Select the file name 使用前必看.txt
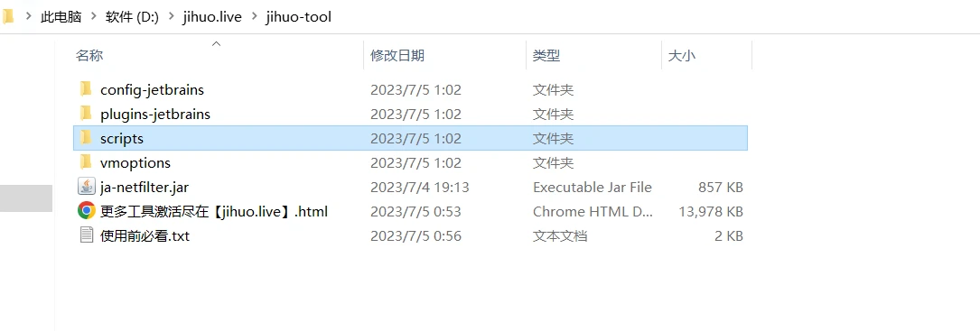The image size is (980, 331). [x=145, y=236]
